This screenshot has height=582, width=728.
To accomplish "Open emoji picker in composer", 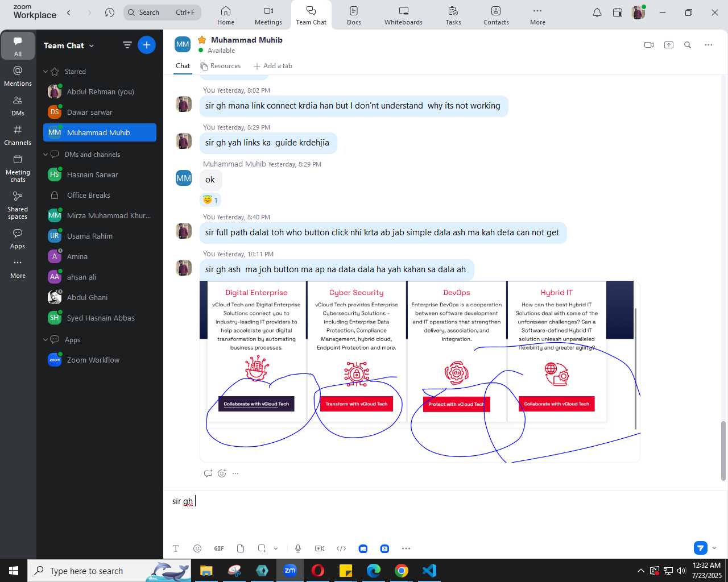I will 197,548.
